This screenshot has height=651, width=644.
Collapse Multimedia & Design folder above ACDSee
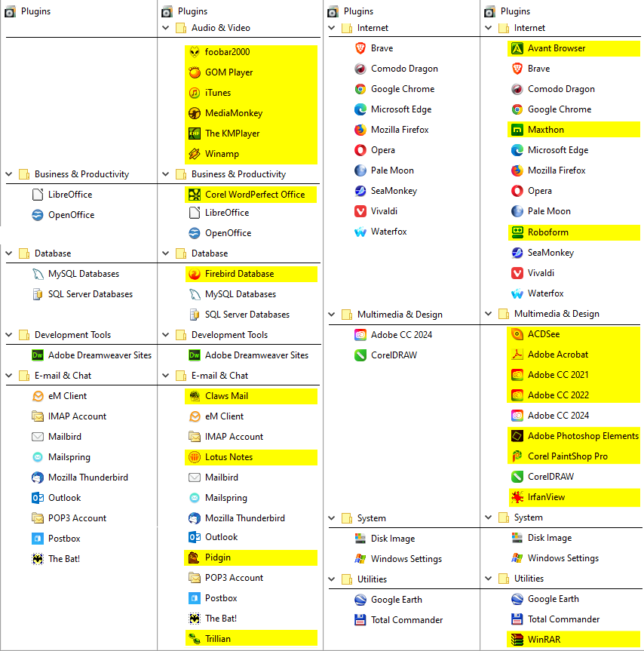(489, 314)
